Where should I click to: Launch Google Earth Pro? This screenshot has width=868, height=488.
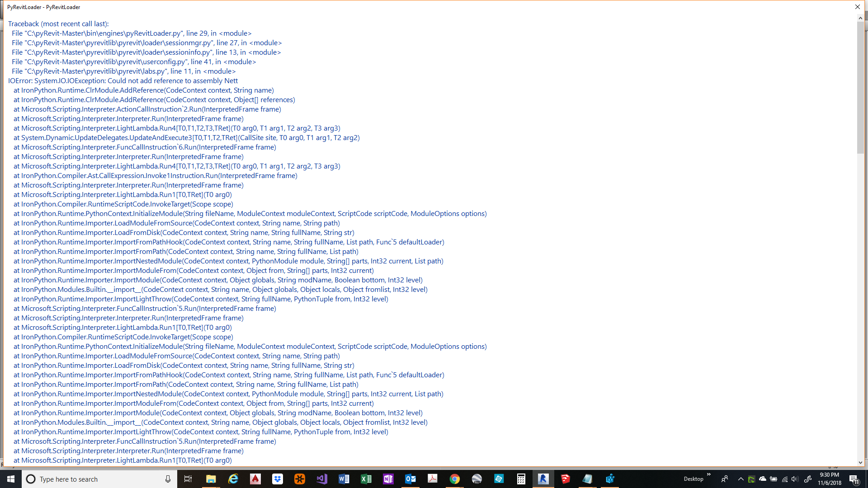click(477, 479)
